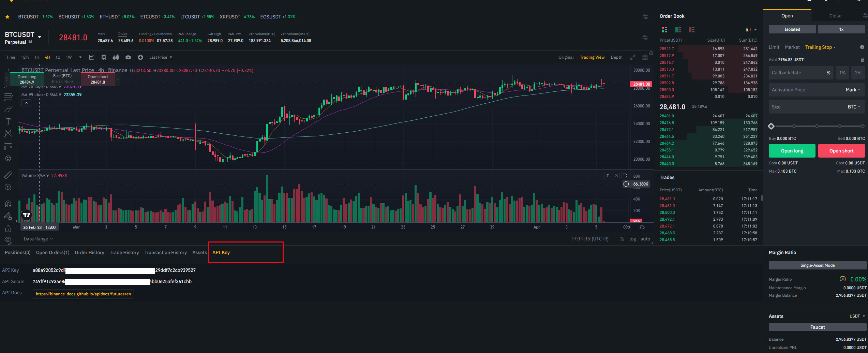Switch to the Close order tab

[x=835, y=16]
